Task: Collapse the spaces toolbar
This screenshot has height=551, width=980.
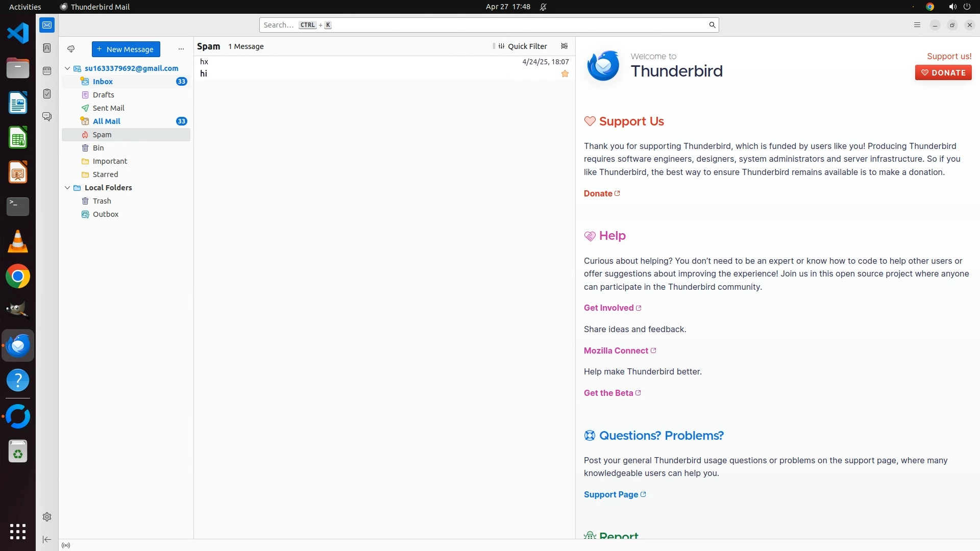Action: (47, 539)
